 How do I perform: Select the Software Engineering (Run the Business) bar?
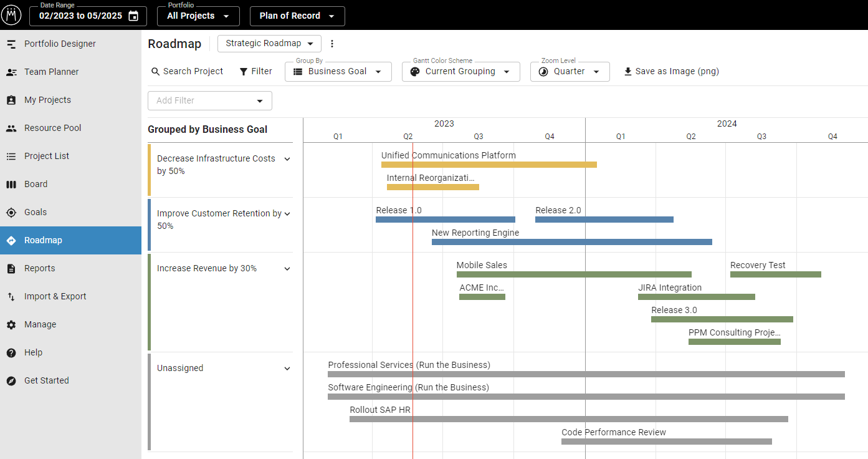point(586,397)
